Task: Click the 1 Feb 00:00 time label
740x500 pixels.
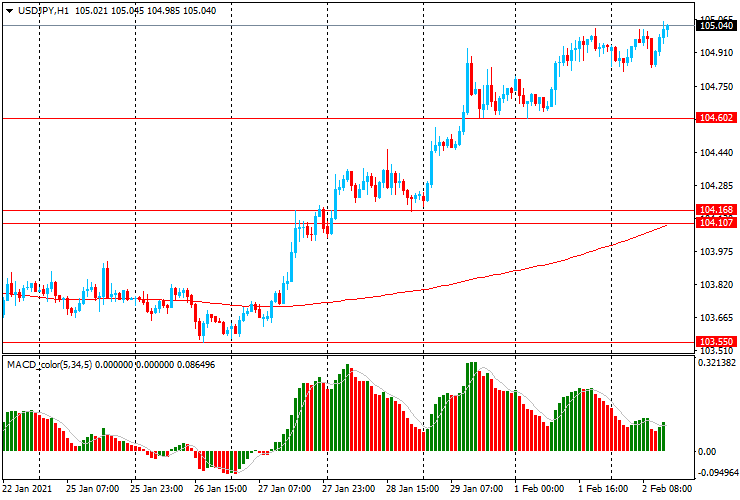Action: (x=539, y=489)
